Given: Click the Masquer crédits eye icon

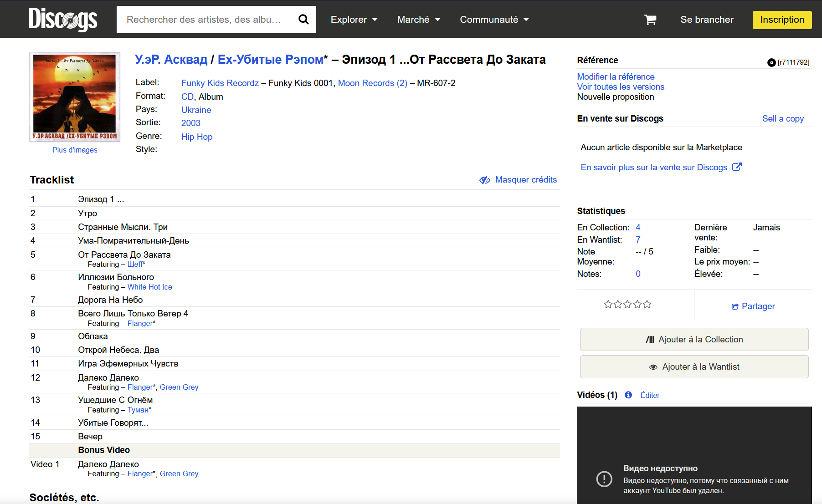Looking at the screenshot, I should tap(485, 180).
